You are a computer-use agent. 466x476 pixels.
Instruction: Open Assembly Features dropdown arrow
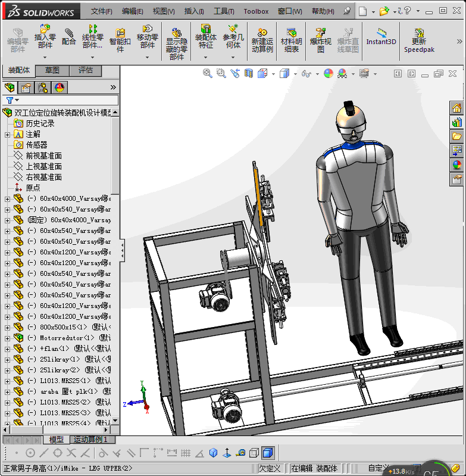[205, 57]
